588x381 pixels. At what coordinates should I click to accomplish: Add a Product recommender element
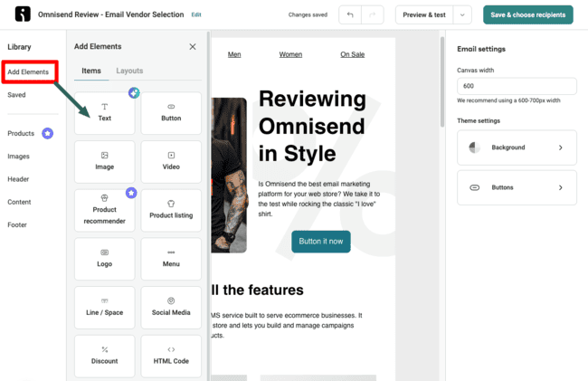tap(104, 210)
